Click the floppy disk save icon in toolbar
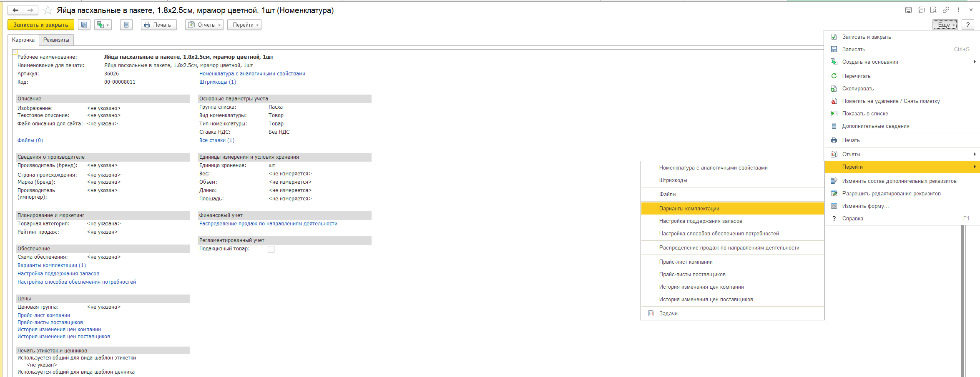Screen dimensions: 980x377 (x=84, y=25)
